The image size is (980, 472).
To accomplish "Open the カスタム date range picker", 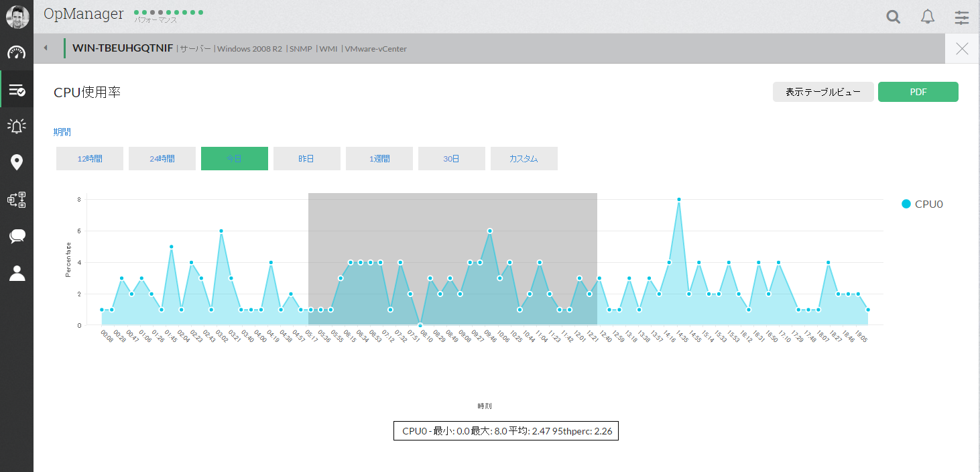I will point(524,158).
